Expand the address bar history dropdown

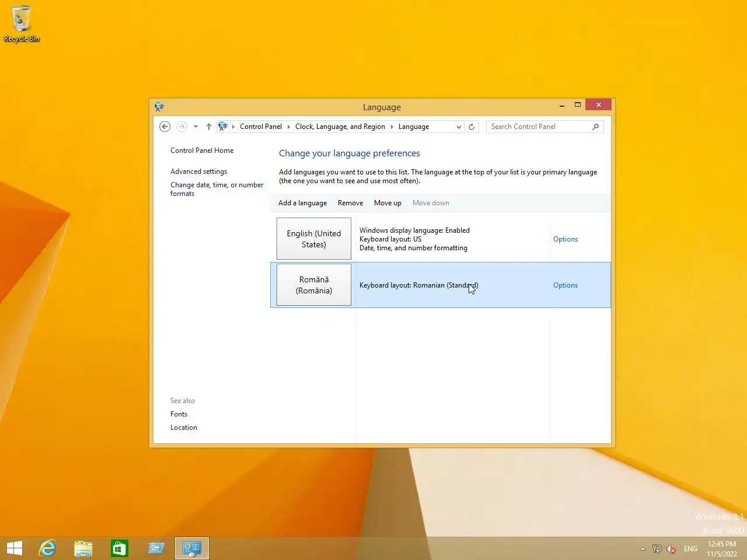(x=459, y=127)
